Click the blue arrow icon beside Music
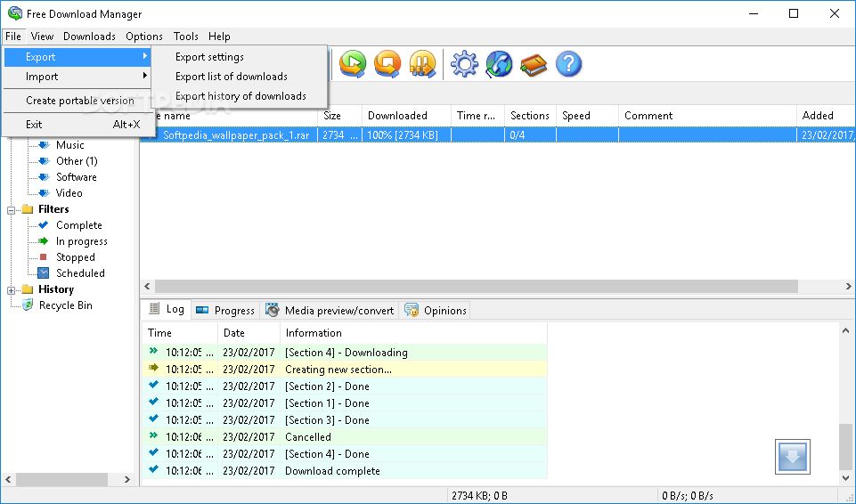856x504 pixels. point(44,145)
